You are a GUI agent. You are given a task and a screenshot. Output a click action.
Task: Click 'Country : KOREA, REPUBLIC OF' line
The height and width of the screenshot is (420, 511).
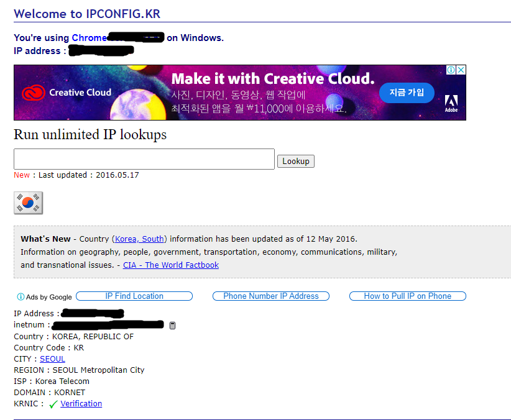[x=73, y=337]
